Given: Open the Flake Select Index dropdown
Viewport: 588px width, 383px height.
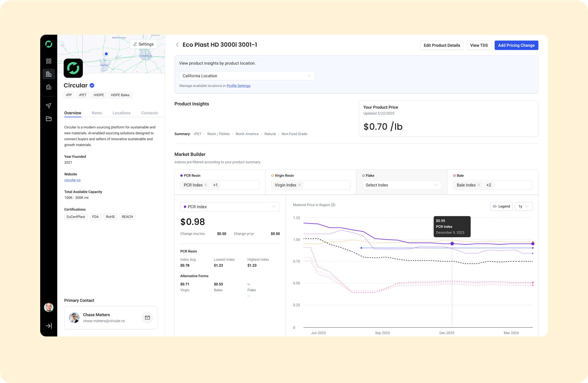Looking at the screenshot, I should tap(401, 185).
